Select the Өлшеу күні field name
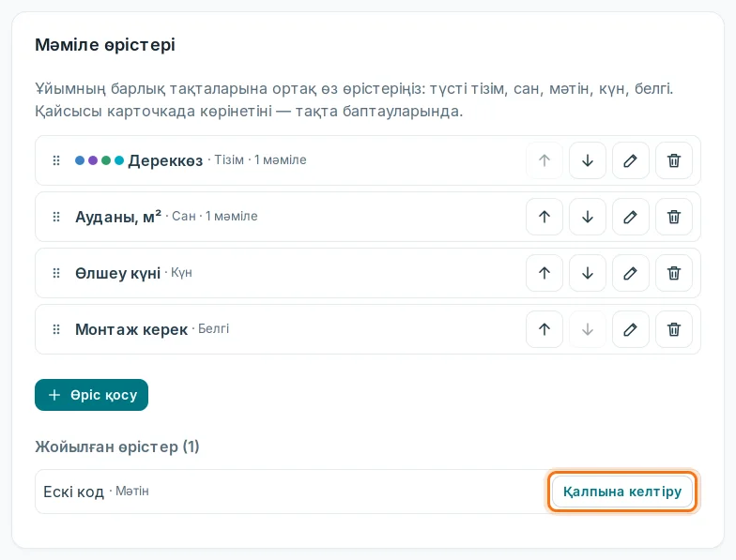Viewport: 736px width, 560px height. 118,273
